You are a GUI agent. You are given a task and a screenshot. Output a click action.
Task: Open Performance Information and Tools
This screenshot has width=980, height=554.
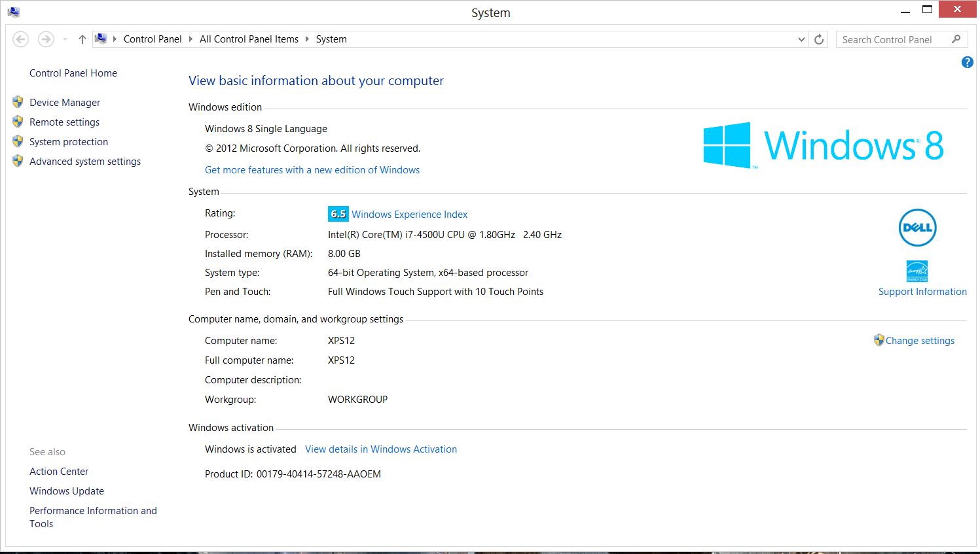(93, 517)
